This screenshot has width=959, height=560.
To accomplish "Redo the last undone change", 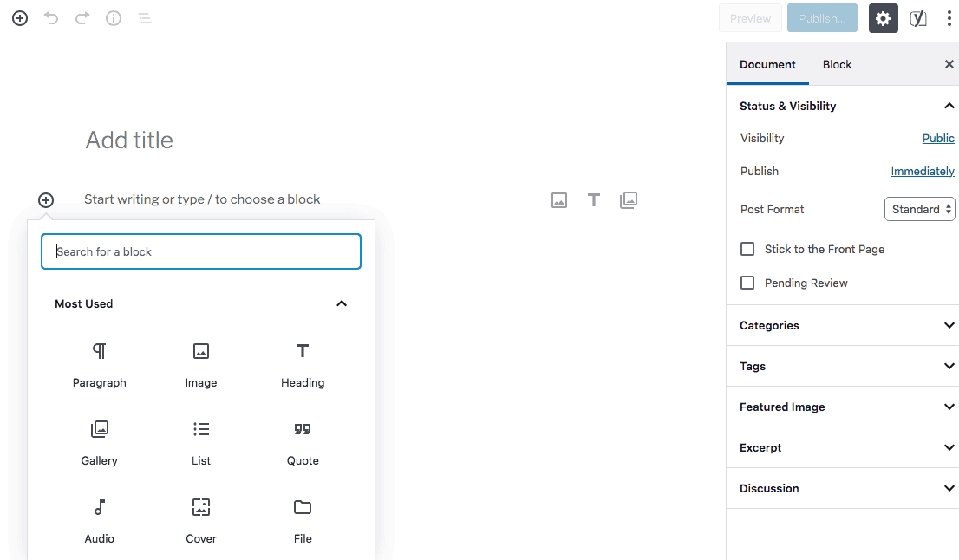I will [x=82, y=18].
